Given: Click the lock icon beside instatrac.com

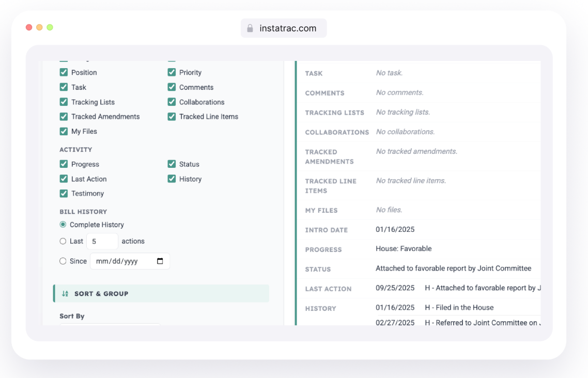Looking at the screenshot, I should coord(250,28).
